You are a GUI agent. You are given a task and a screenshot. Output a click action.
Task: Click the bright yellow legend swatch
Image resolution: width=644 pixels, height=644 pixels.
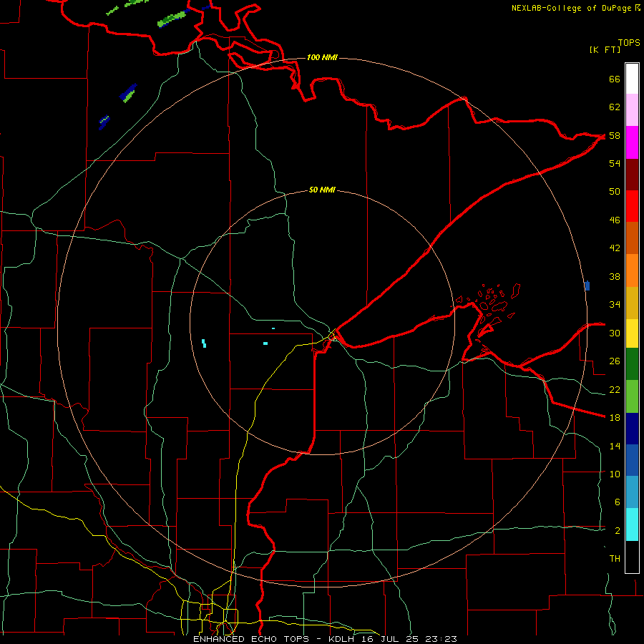tap(632, 333)
